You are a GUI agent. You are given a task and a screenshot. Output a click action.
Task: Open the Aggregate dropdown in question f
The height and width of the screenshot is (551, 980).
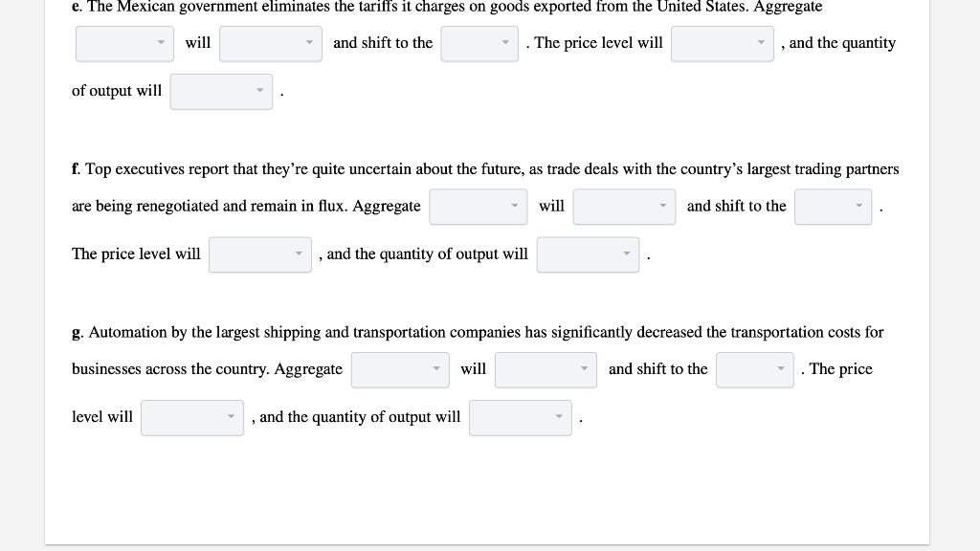tap(478, 207)
